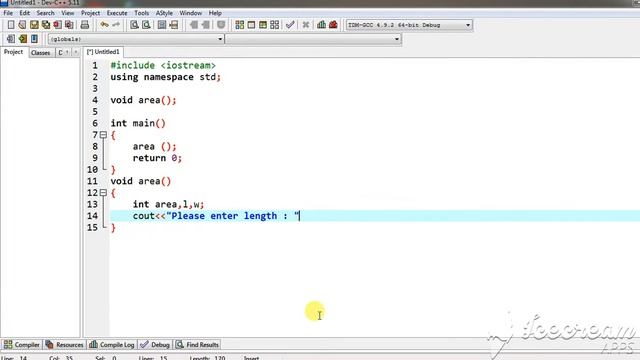Image resolution: width=640 pixels, height=360 pixels.
Task: Click the Compile toolbar icon
Action: pos(240,25)
